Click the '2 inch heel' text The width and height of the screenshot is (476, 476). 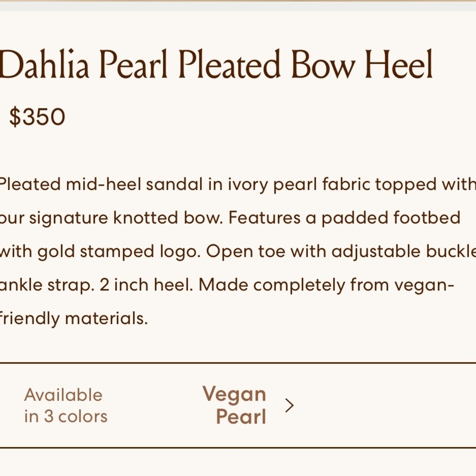[x=145, y=285]
